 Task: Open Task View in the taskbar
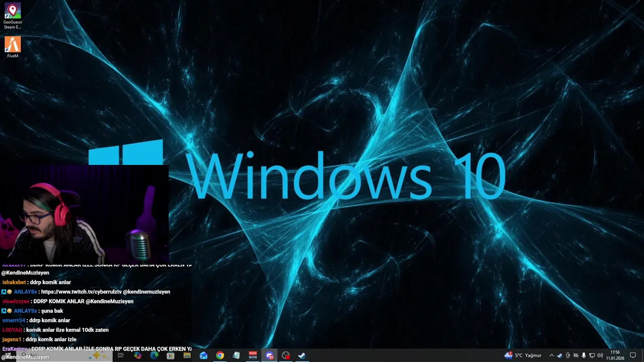pyautogui.click(x=121, y=355)
